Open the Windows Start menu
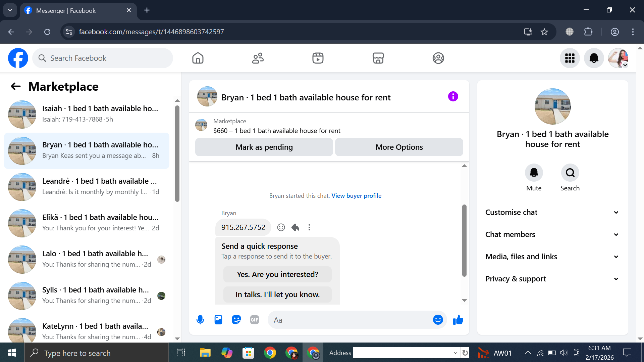644x362 pixels. 12,353
